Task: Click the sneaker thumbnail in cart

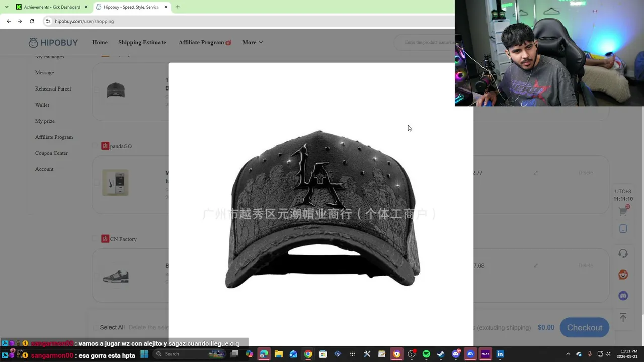Action: click(x=116, y=276)
